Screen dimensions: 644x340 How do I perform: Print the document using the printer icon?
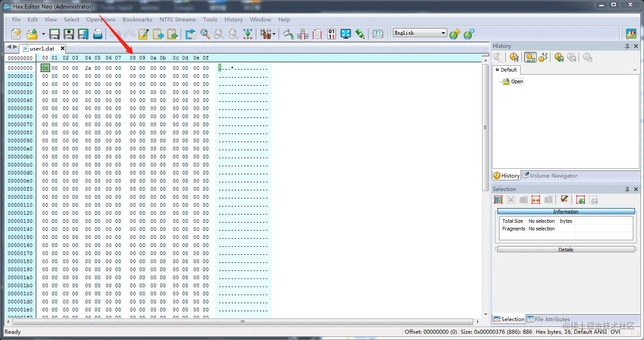[97, 34]
